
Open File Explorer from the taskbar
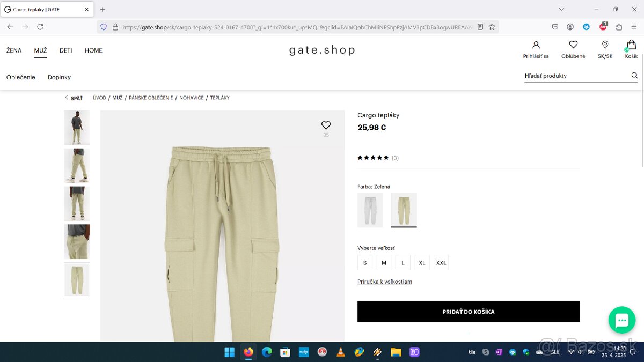click(396, 352)
